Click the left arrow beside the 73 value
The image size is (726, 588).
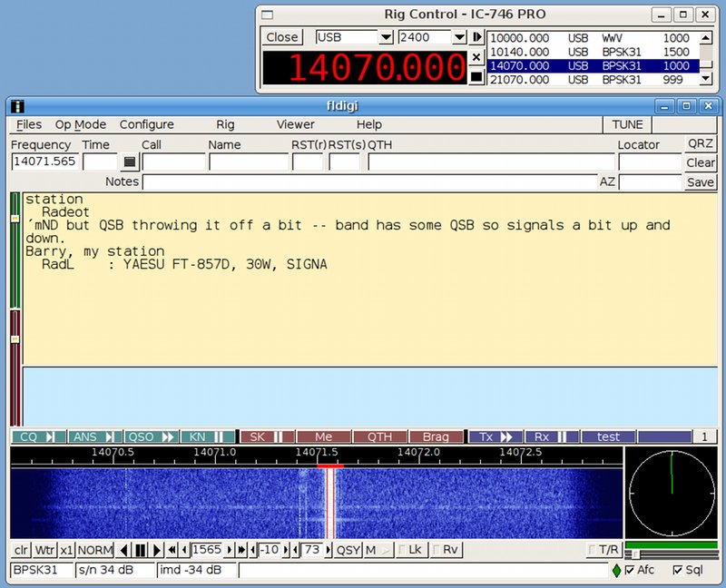point(296,550)
